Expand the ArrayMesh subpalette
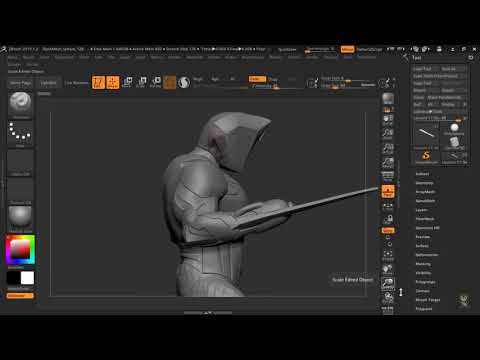Viewport: 480px width, 360px height. coord(425,192)
